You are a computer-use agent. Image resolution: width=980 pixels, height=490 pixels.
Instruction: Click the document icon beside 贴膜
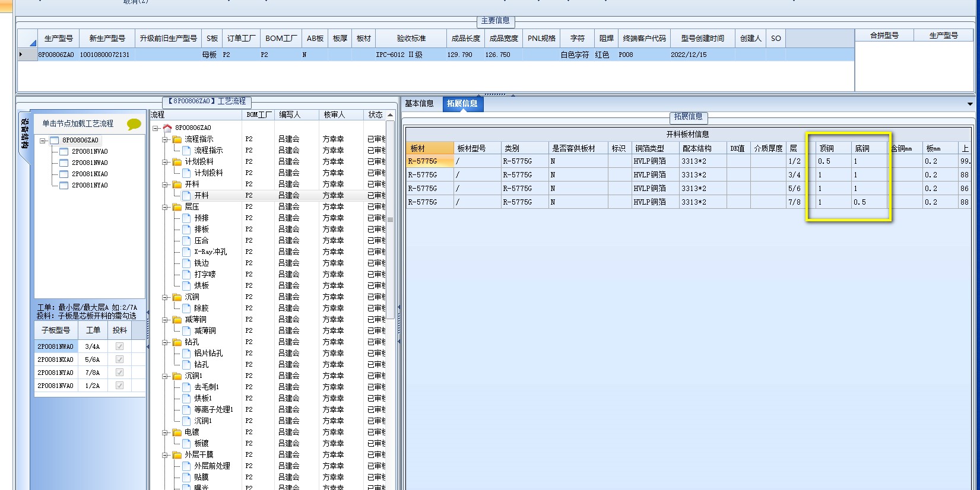(186, 477)
